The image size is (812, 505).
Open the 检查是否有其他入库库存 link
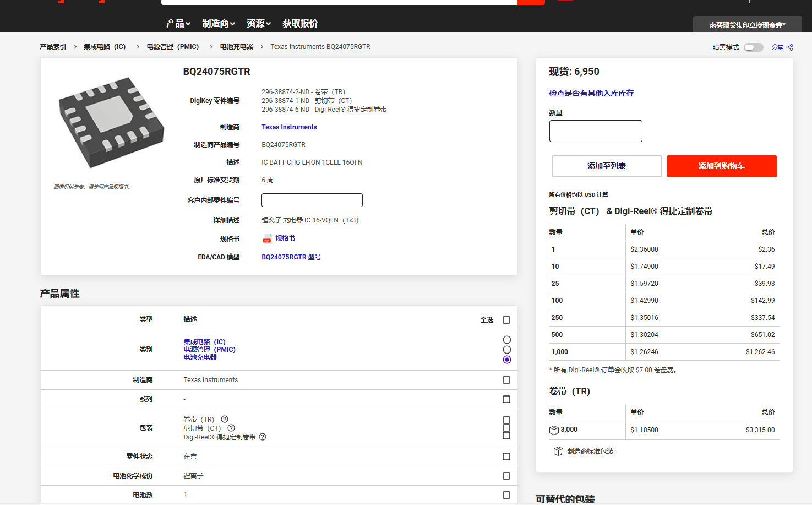591,93
